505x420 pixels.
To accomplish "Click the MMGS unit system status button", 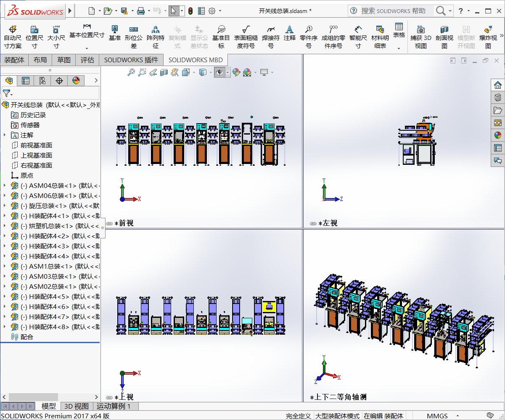I will (437, 416).
